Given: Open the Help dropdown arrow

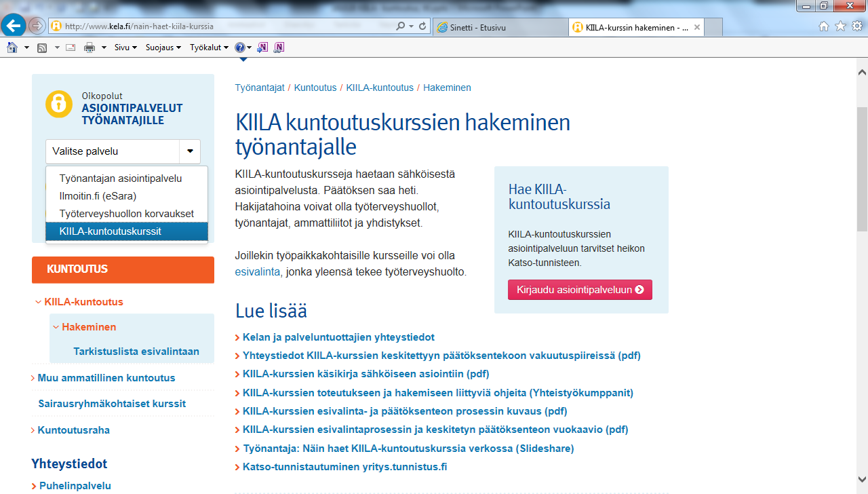Looking at the screenshot, I should coord(250,47).
